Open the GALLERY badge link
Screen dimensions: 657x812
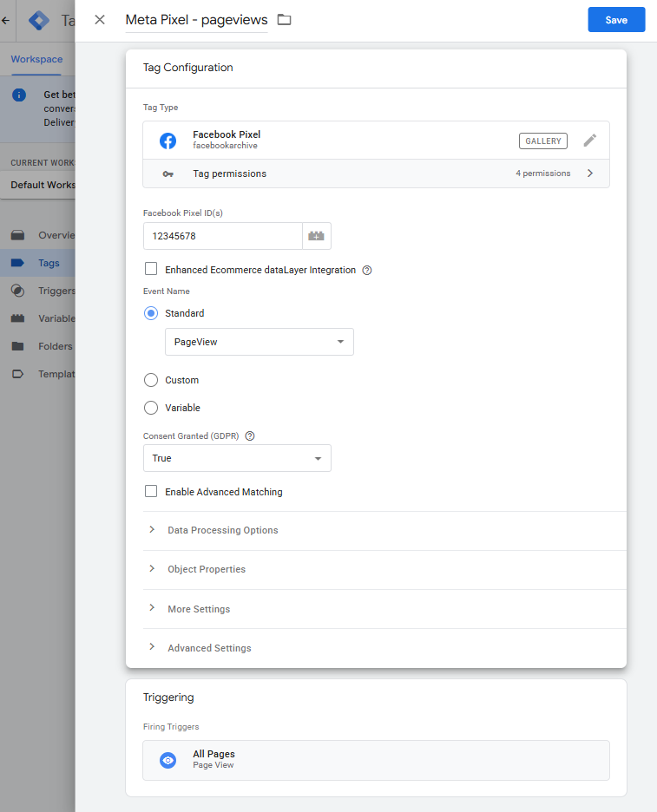click(x=543, y=141)
